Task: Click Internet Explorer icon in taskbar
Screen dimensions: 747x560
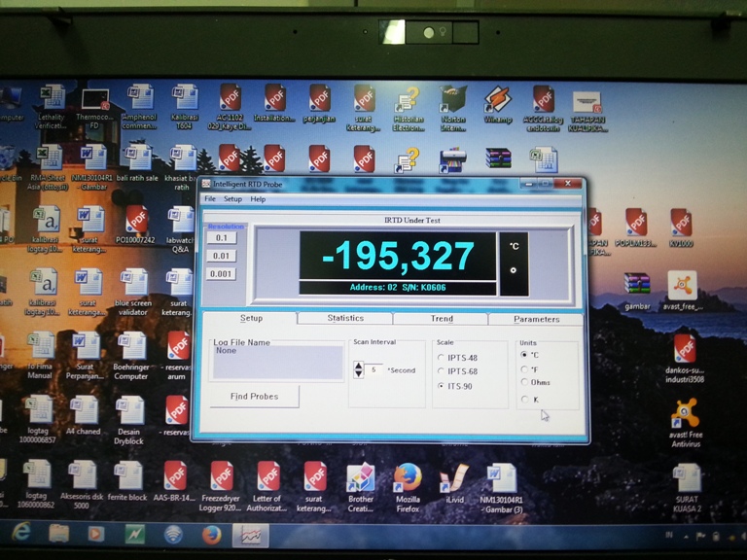Action: (20, 533)
